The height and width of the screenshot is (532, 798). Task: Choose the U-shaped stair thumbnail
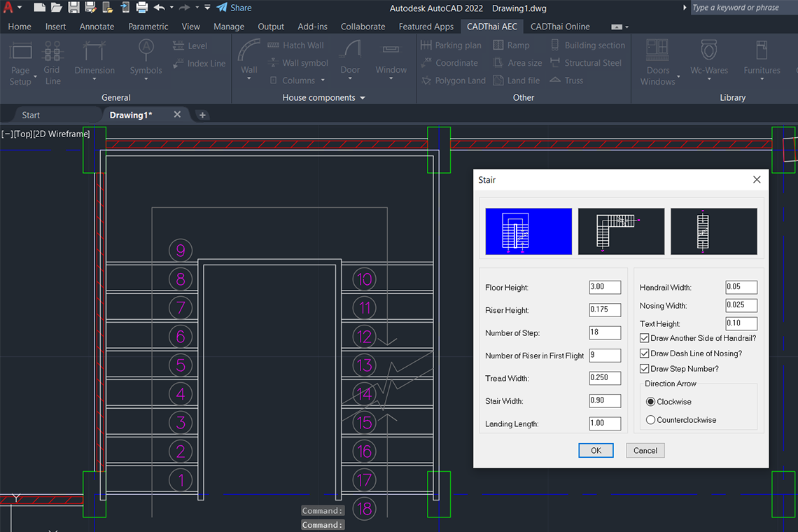pos(528,231)
